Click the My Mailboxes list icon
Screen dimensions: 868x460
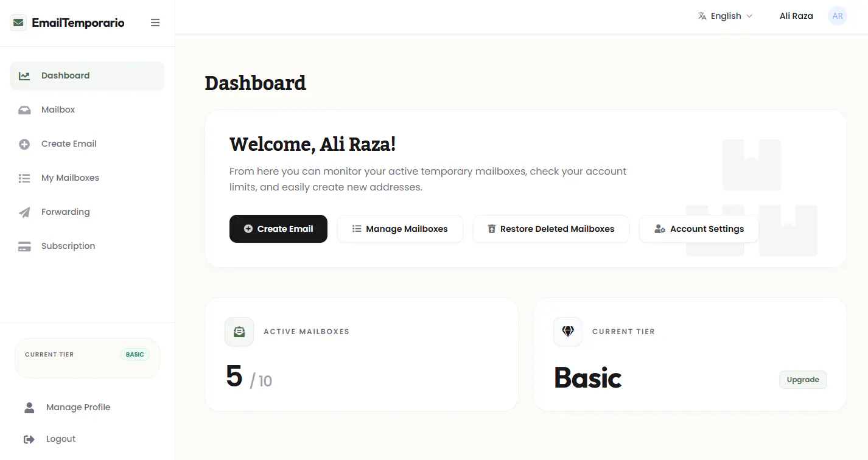(x=24, y=178)
